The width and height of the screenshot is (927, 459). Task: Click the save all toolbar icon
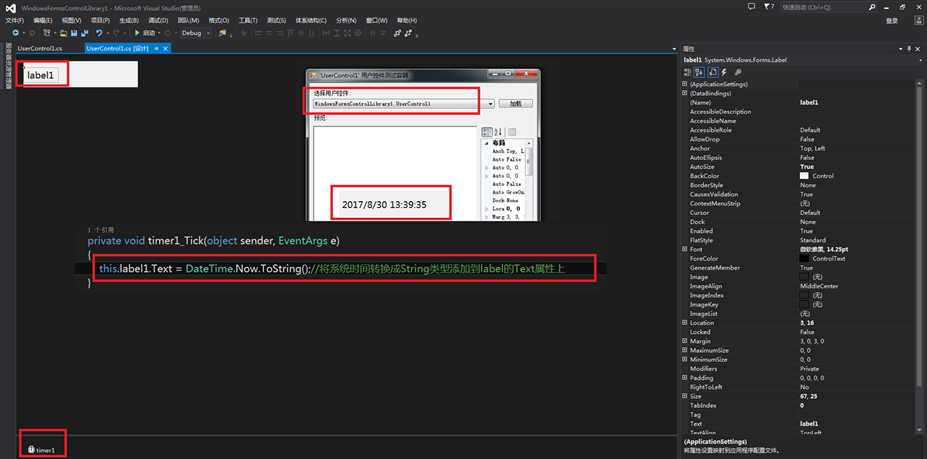click(x=84, y=33)
